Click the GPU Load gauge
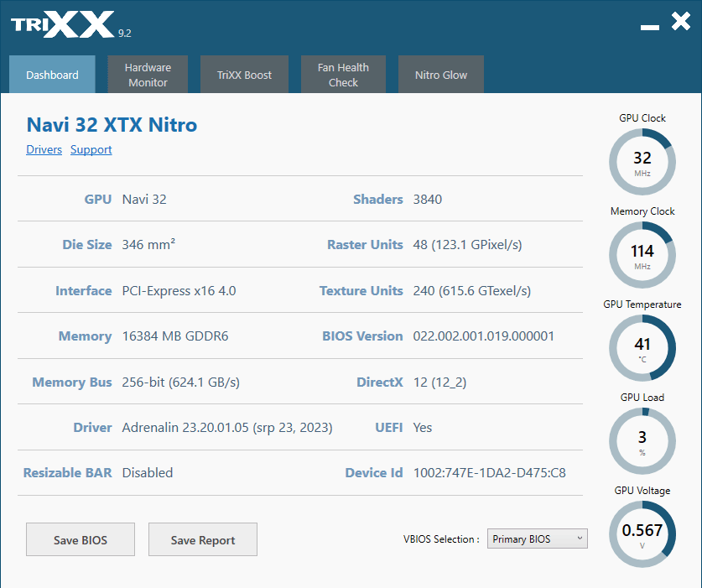 pos(642,441)
